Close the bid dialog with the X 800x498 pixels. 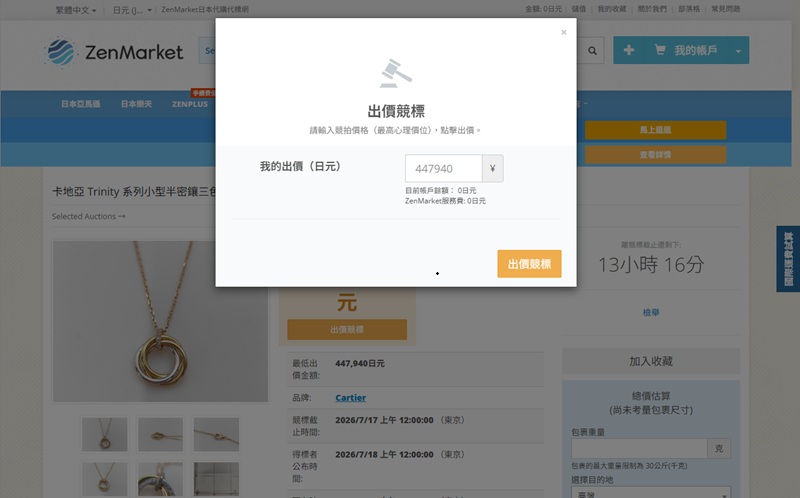click(x=563, y=32)
